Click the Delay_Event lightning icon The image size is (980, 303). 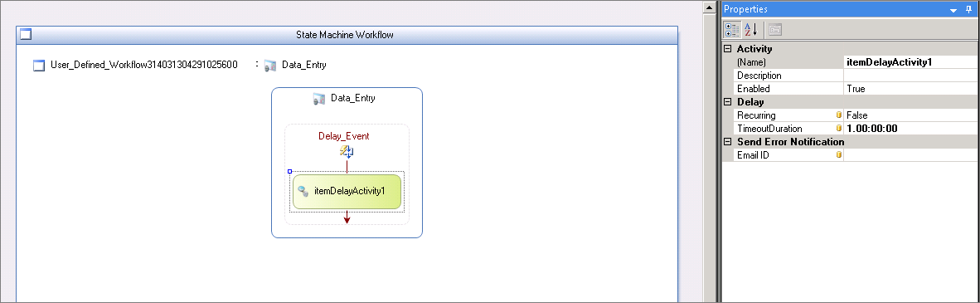[347, 151]
